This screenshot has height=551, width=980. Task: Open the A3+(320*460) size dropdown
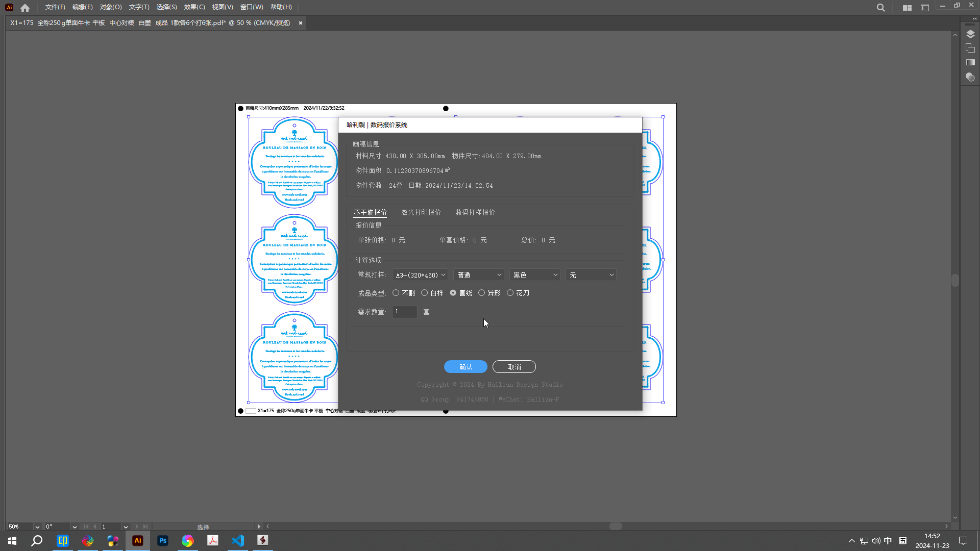(x=420, y=275)
